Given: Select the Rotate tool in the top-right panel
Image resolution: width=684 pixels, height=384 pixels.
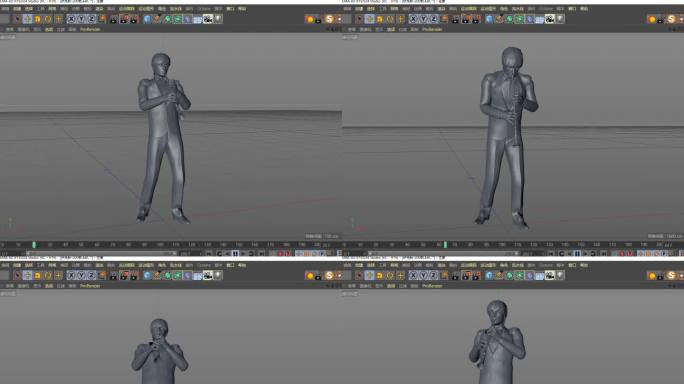Looking at the screenshot, I should point(390,19).
